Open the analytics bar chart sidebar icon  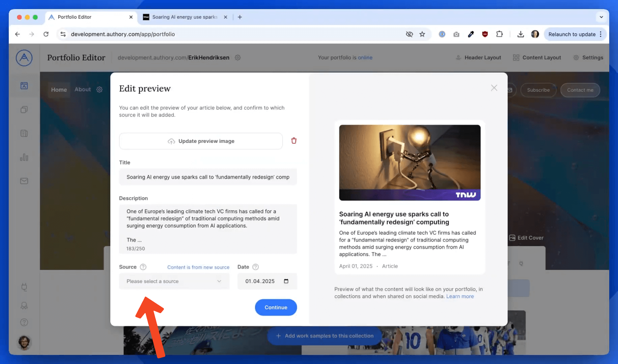24,157
